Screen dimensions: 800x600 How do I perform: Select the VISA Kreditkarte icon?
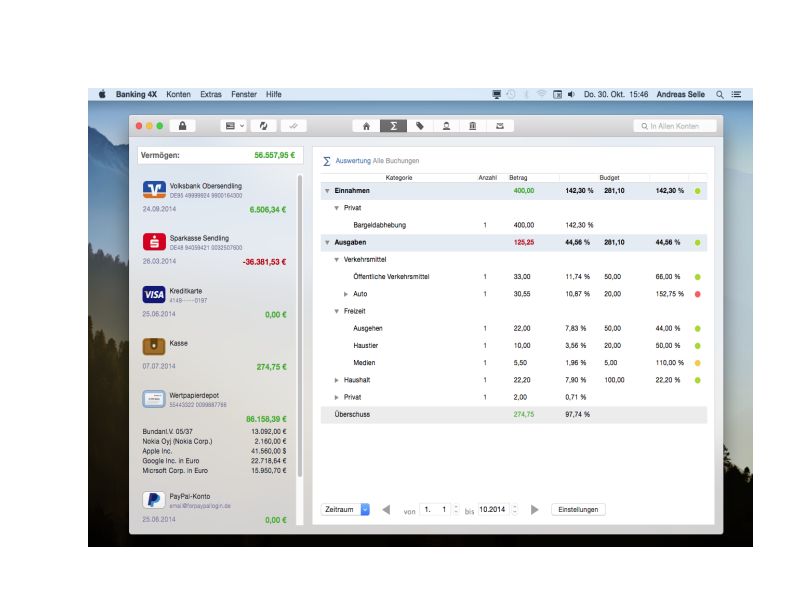pos(154,294)
